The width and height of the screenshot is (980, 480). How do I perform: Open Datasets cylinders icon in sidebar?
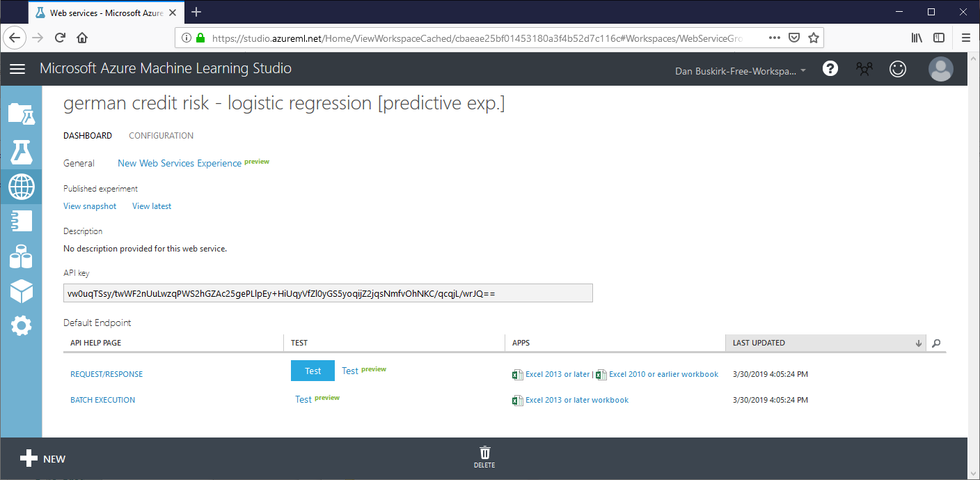[x=21, y=256]
